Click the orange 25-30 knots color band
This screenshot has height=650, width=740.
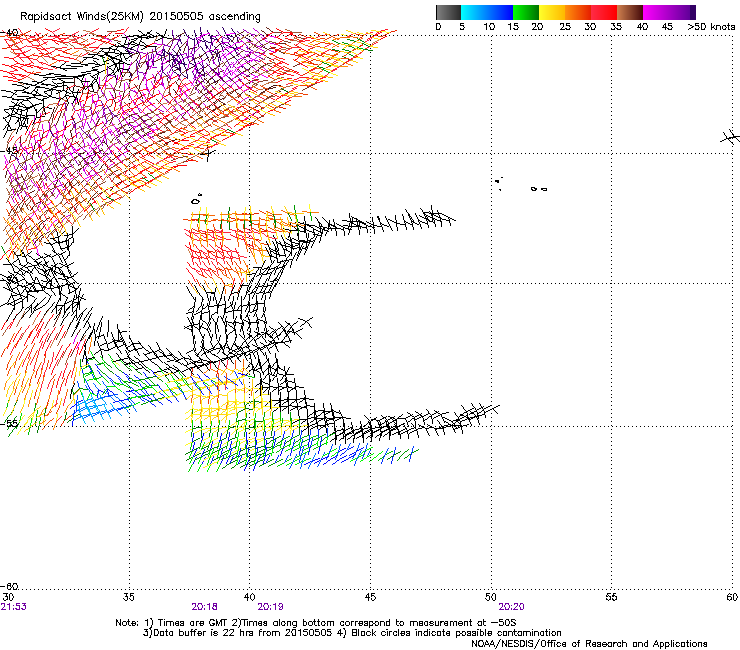[578, 12]
